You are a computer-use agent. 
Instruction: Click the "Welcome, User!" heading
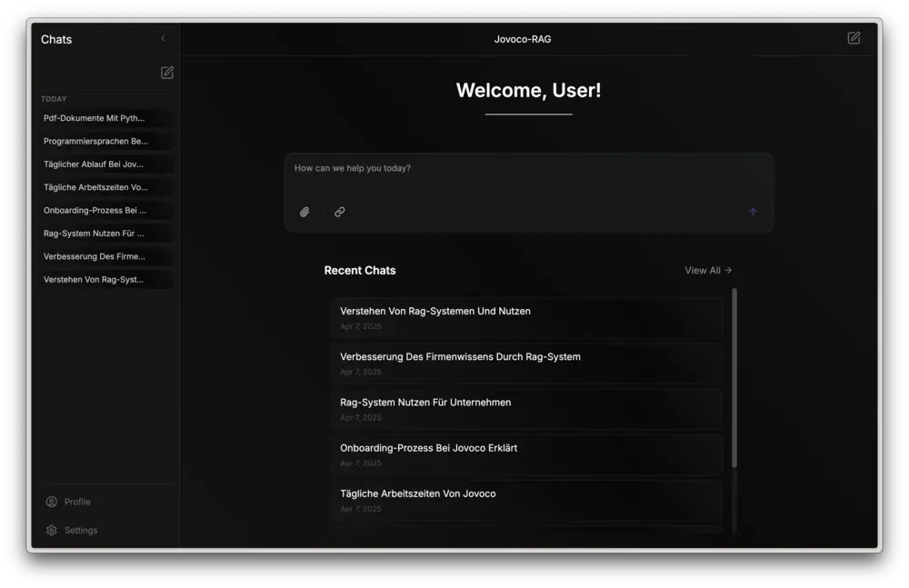click(x=529, y=91)
